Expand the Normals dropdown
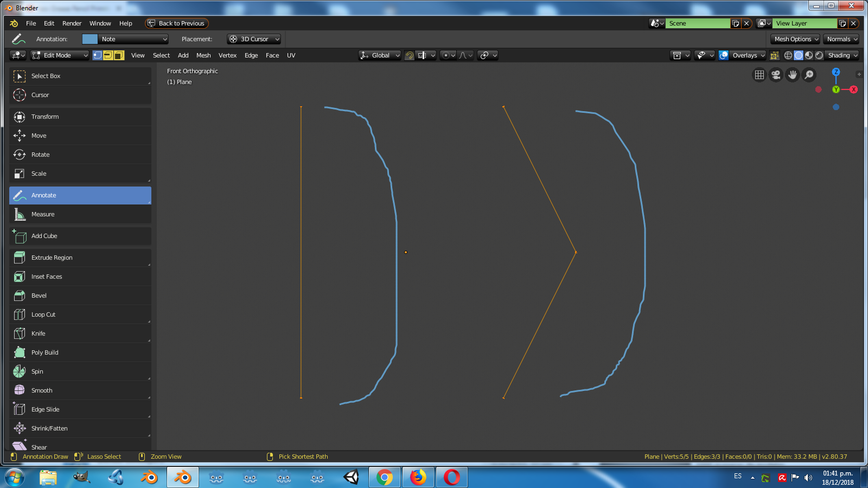 [x=841, y=39]
